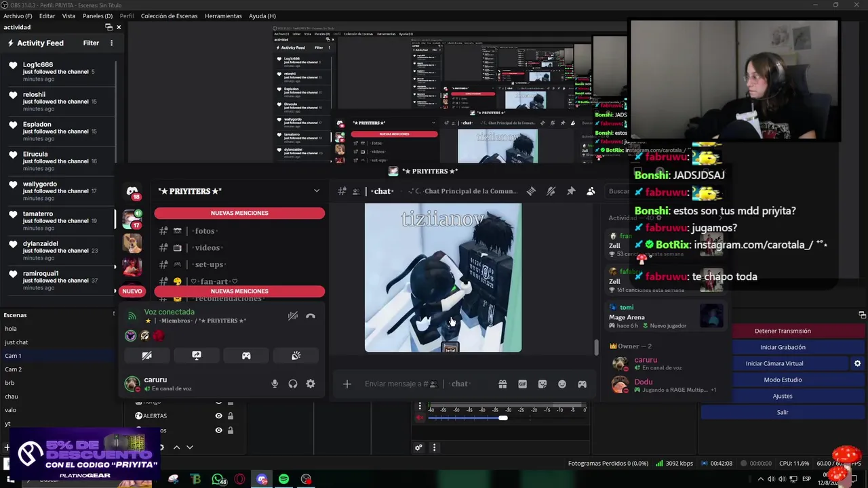This screenshot has width=868, height=488.
Task: Open the emoji picker
Action: (562, 384)
